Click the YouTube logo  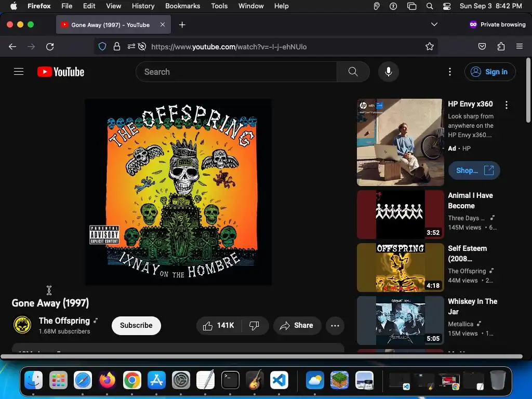click(61, 72)
